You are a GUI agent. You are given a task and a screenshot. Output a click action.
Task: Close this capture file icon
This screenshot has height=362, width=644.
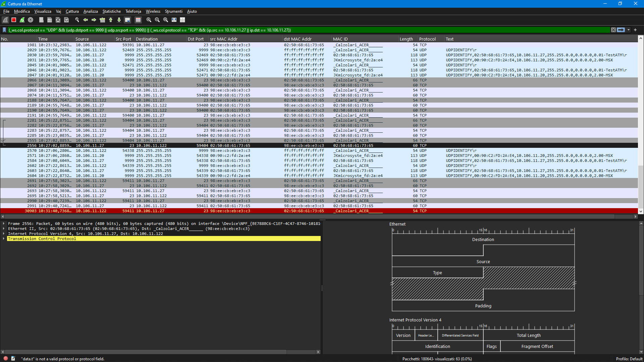[x=58, y=20]
